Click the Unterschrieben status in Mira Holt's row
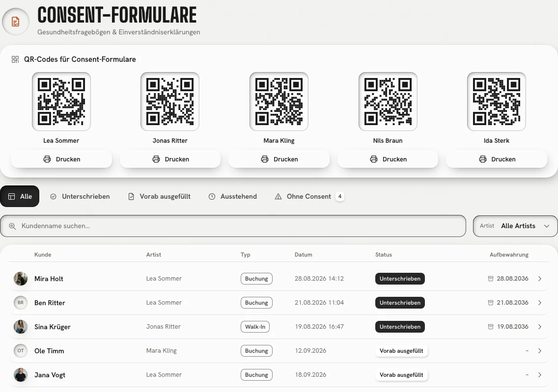This screenshot has width=558, height=392. coord(400,279)
